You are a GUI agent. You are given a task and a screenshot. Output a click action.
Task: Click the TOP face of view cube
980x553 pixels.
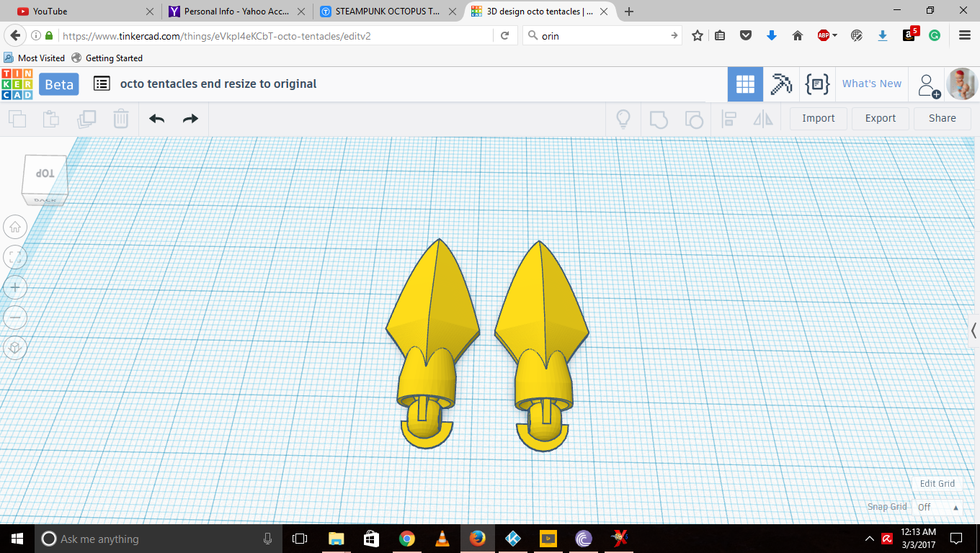[x=45, y=174]
